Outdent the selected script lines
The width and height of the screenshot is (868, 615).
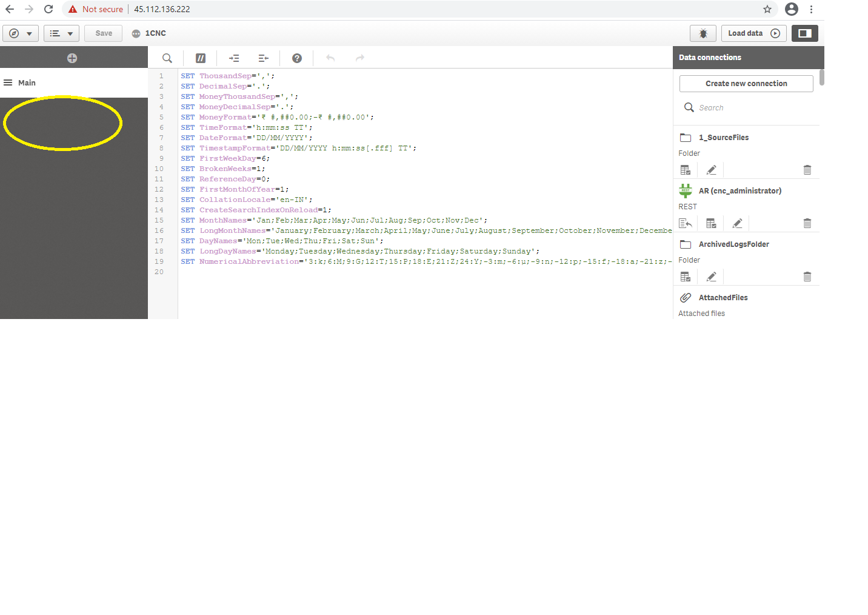pyautogui.click(x=263, y=58)
